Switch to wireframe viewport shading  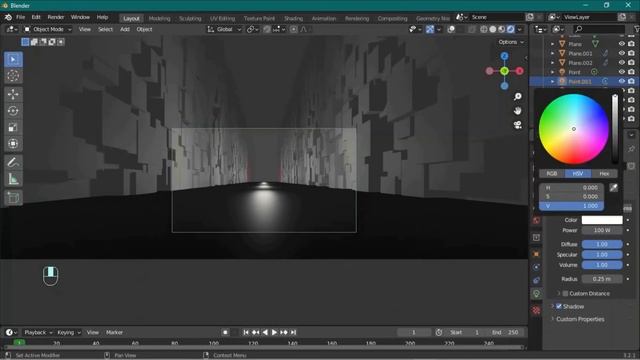(484, 29)
